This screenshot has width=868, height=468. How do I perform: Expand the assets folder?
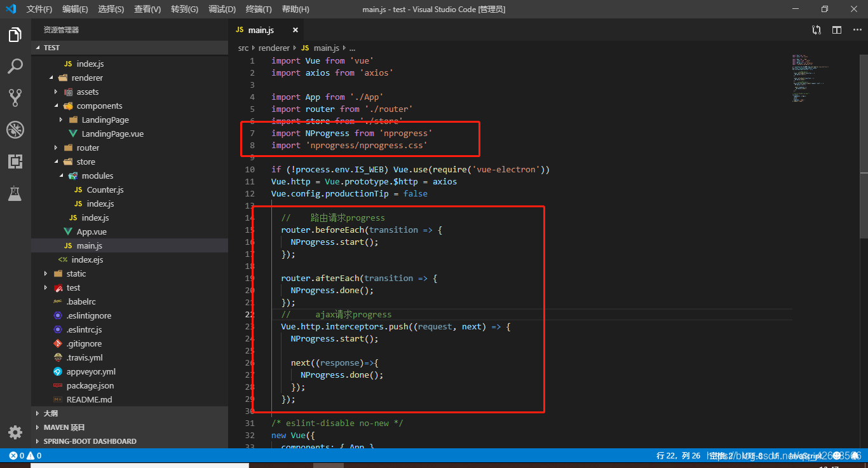57,92
